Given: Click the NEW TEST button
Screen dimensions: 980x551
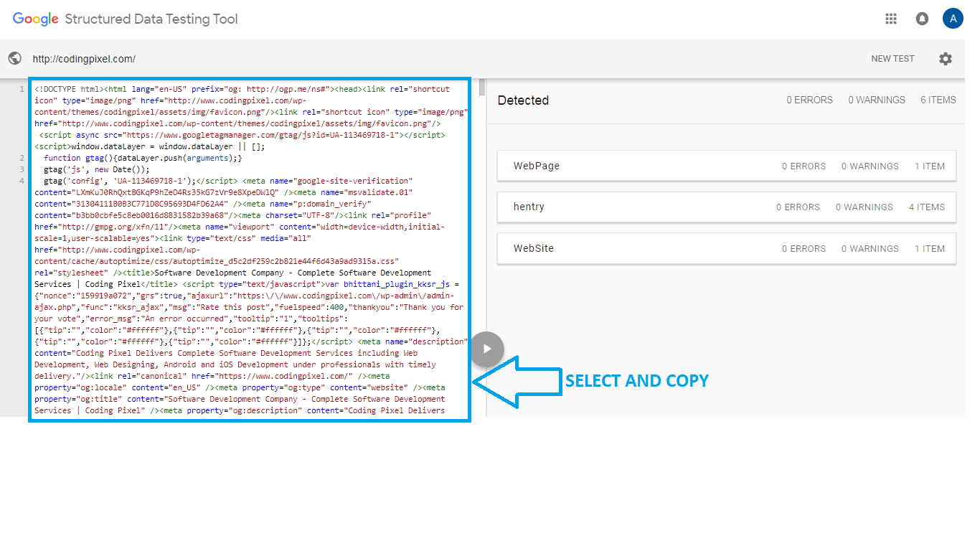Looking at the screenshot, I should tap(892, 59).
